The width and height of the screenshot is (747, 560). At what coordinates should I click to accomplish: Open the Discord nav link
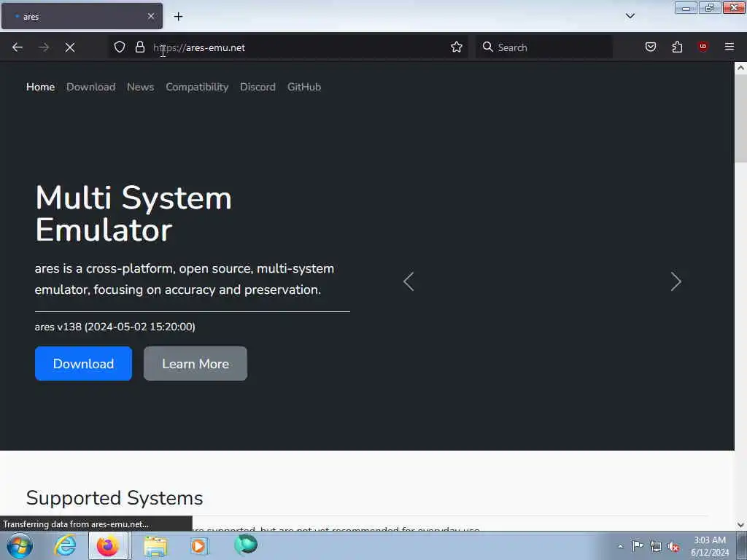tap(258, 87)
